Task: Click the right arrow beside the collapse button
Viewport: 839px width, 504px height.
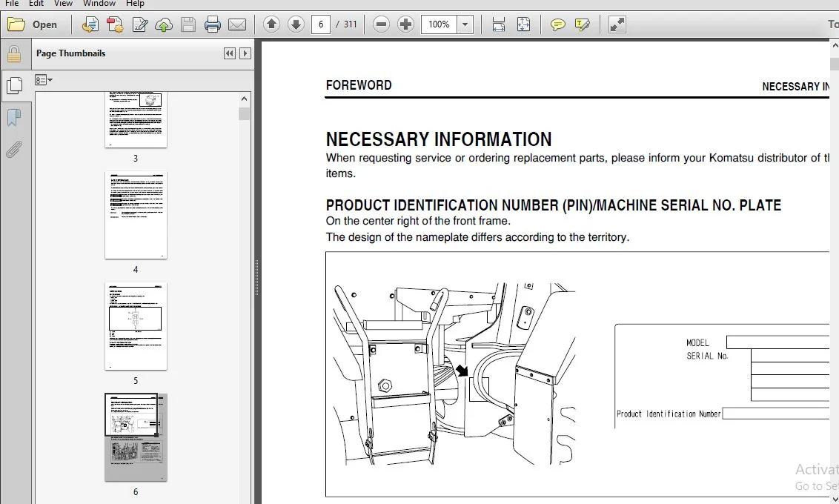Action: [245, 53]
